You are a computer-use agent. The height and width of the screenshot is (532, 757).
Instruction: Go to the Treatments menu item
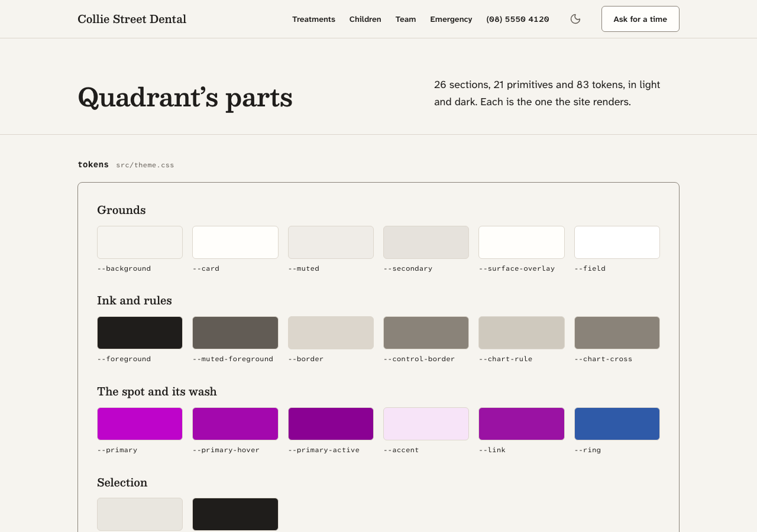coord(313,19)
